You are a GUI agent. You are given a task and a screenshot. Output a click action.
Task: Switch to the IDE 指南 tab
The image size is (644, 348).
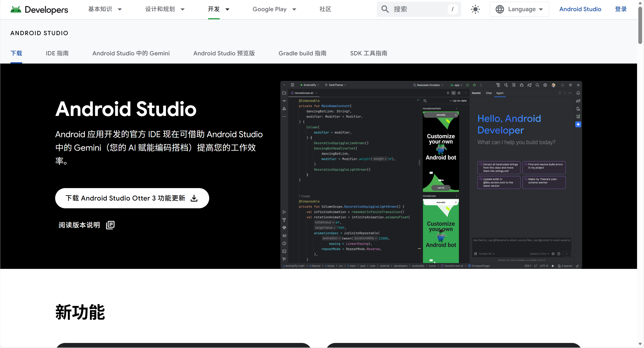pos(57,53)
